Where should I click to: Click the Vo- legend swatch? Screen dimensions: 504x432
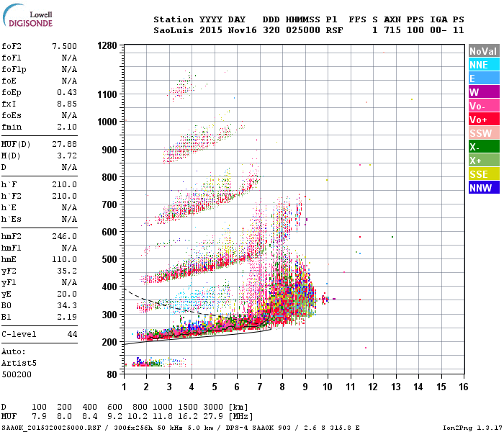pyautogui.click(x=484, y=106)
